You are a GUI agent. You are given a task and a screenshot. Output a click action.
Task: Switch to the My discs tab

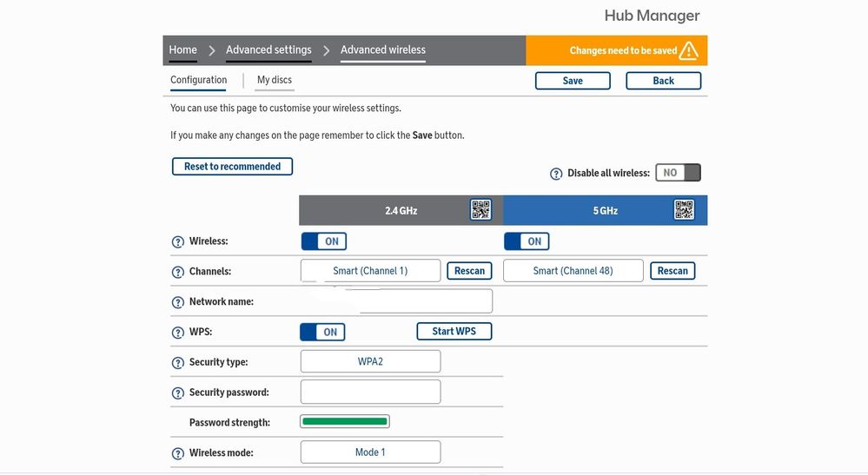coord(275,80)
